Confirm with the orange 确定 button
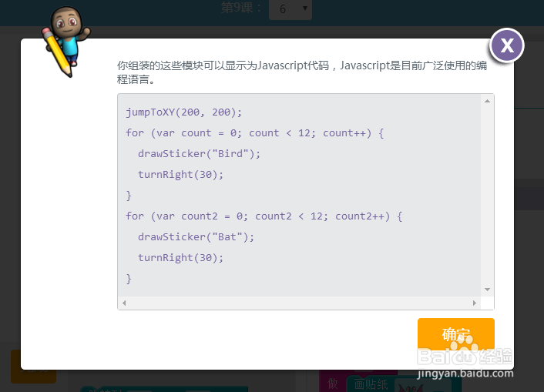The height and width of the screenshot is (392, 544). [456, 334]
